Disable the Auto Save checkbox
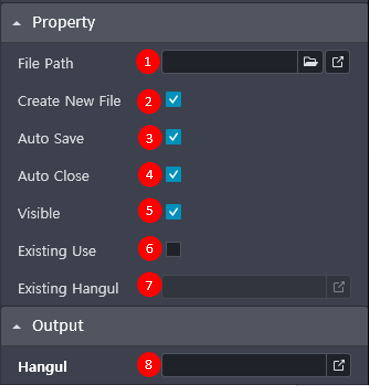Image resolution: width=369 pixels, height=386 pixels. 173,137
